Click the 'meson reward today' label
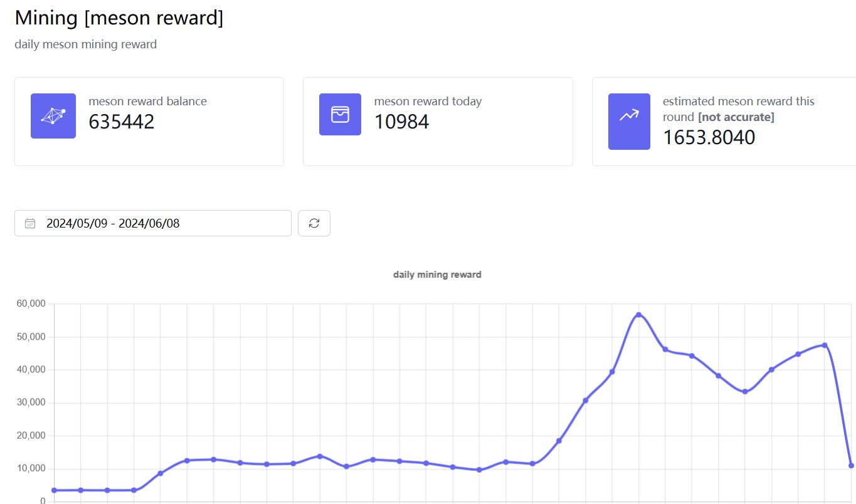 tap(428, 101)
